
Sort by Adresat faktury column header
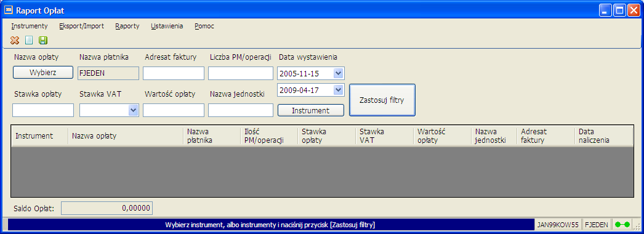tap(546, 136)
